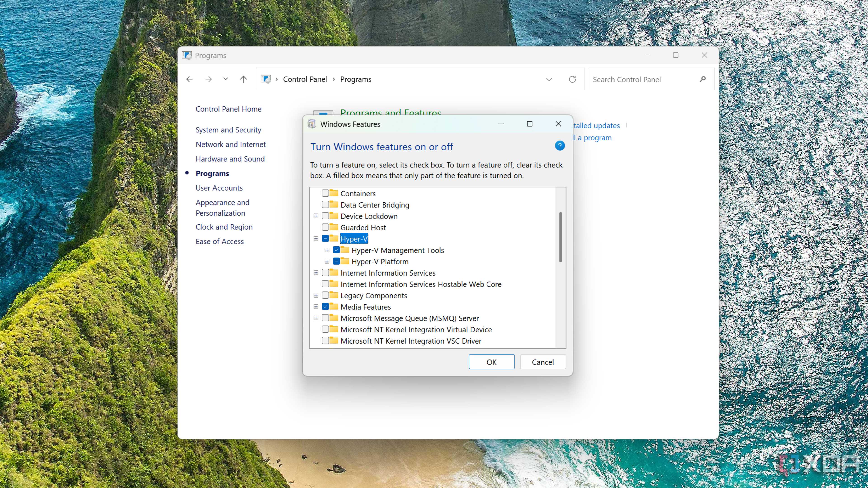Expand the Device Lockdown tree node
The width and height of the screenshot is (868, 488).
tap(316, 216)
